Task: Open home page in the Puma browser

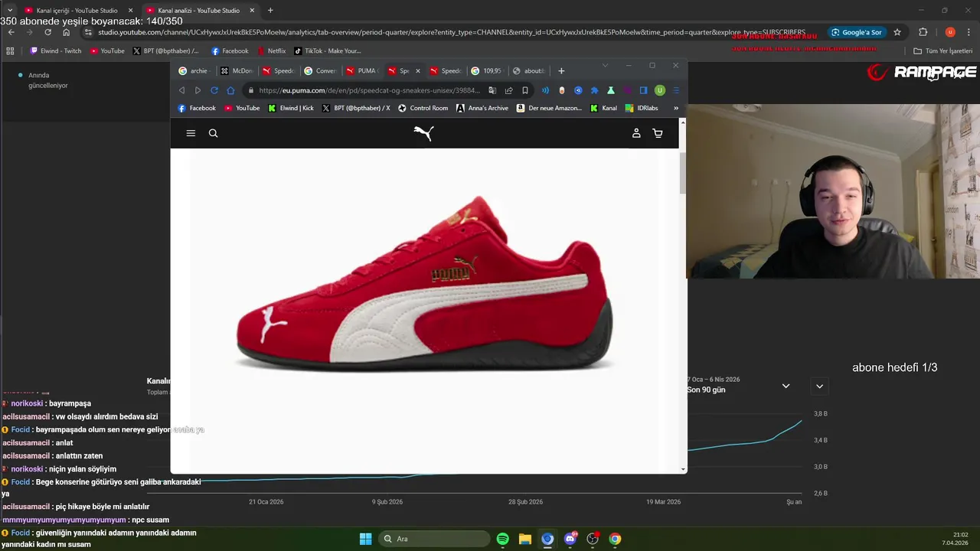Action: tap(230, 90)
